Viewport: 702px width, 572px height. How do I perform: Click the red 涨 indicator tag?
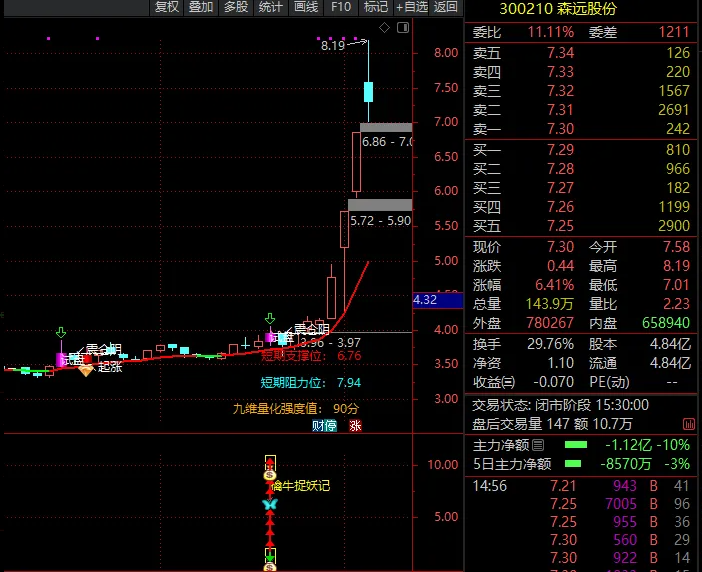(354, 425)
